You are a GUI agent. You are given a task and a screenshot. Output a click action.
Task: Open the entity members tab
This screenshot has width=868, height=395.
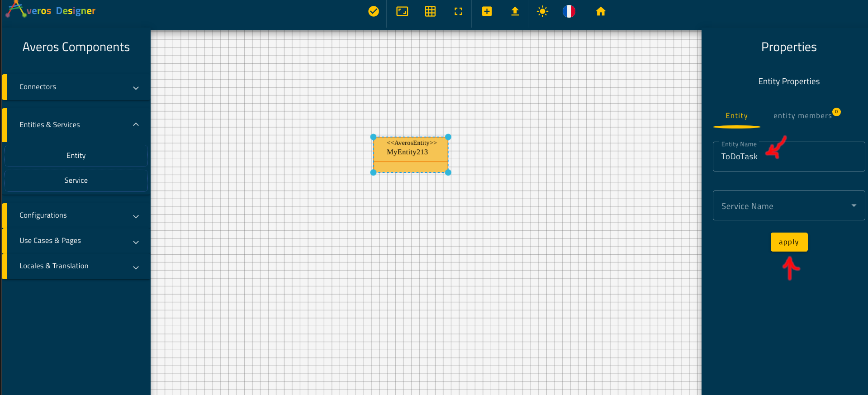coord(802,116)
